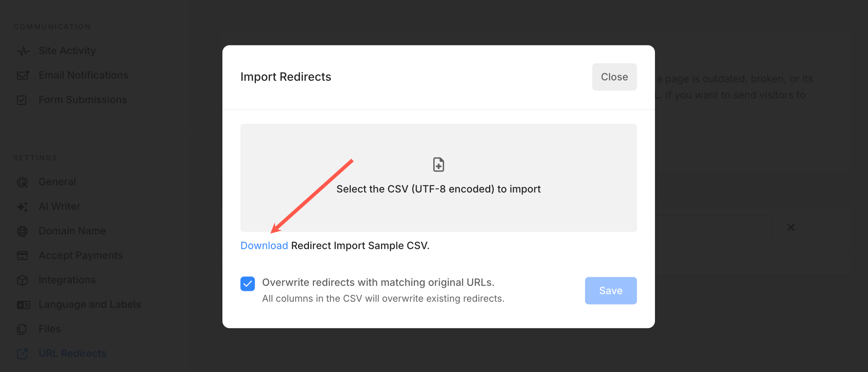868x372 pixels.
Task: Click the Site Activity pulse icon
Action: click(x=23, y=51)
